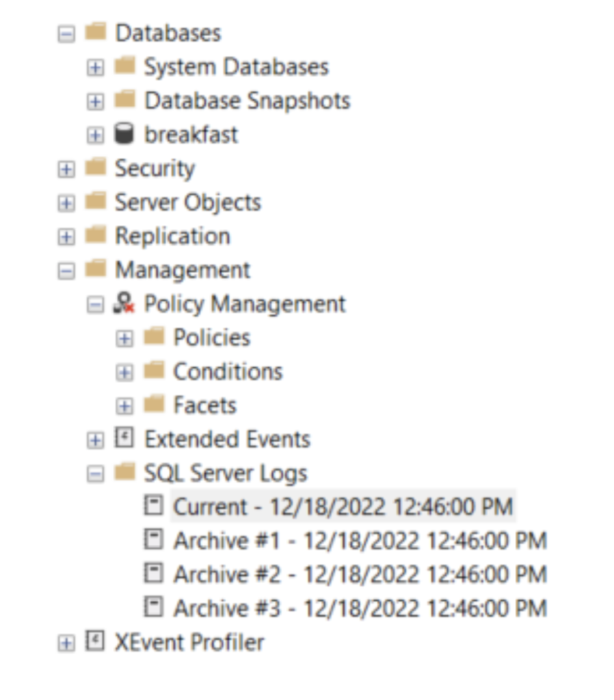Click the Policy Management icon

click(x=124, y=304)
